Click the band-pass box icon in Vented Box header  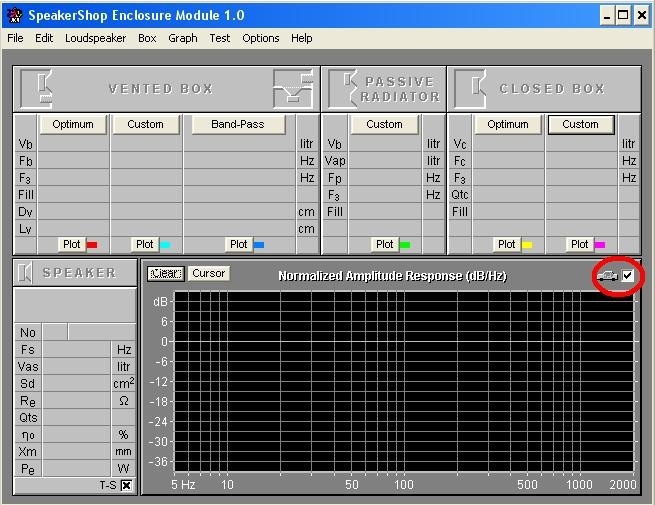pos(293,89)
